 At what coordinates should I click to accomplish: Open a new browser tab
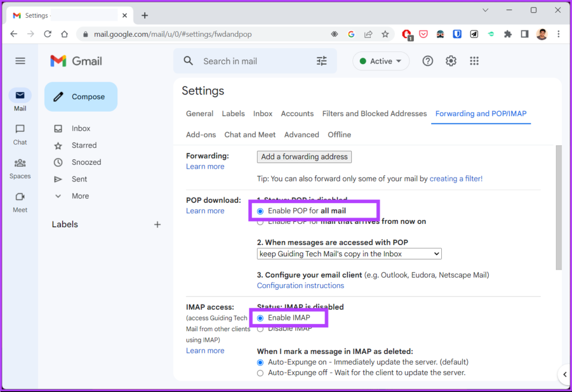click(145, 15)
